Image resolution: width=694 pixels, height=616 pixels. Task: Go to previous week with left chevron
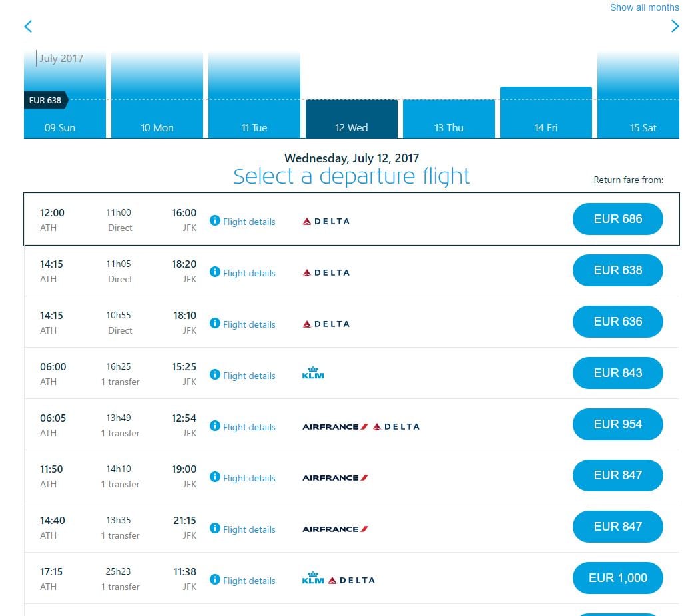[29, 27]
